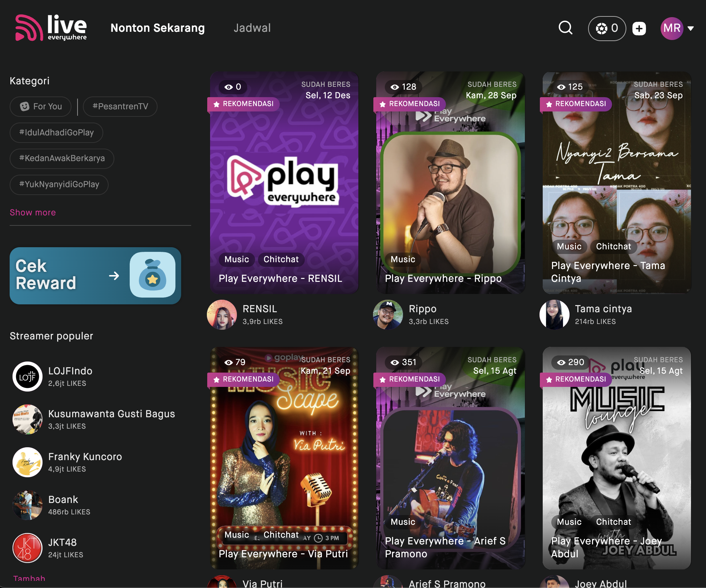The width and height of the screenshot is (706, 588).
Task: Click Music tag on Rippo card
Action: tap(403, 259)
